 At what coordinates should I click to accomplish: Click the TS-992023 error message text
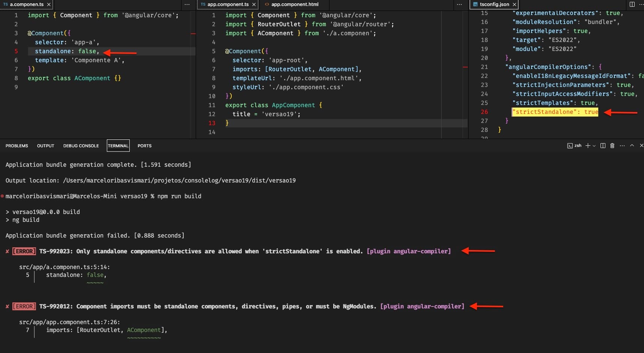coord(201,251)
